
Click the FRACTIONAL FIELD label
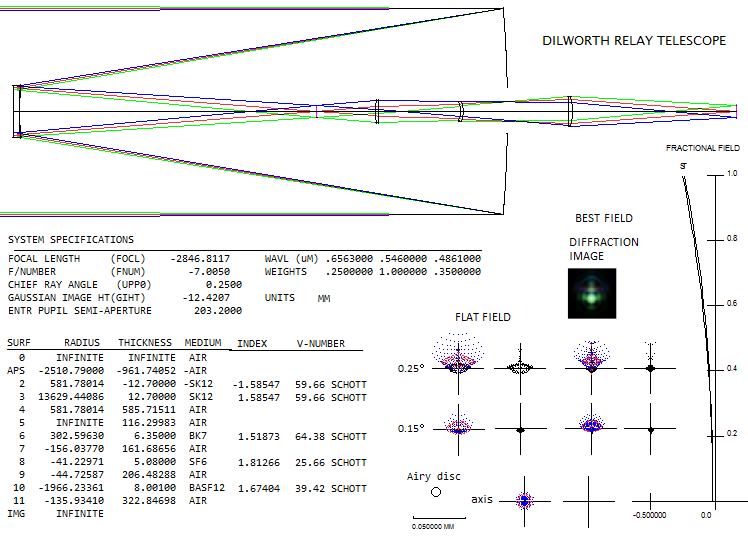(703, 148)
